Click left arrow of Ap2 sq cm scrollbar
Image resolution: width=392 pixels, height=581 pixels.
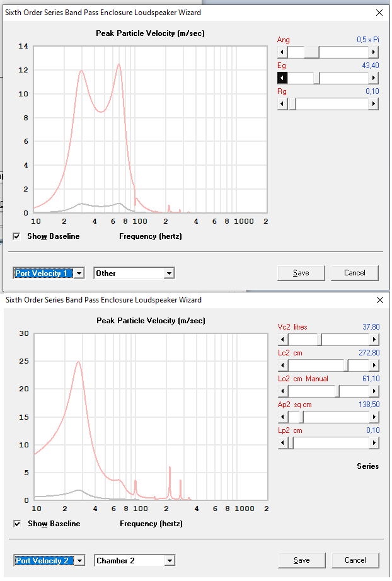[283, 417]
